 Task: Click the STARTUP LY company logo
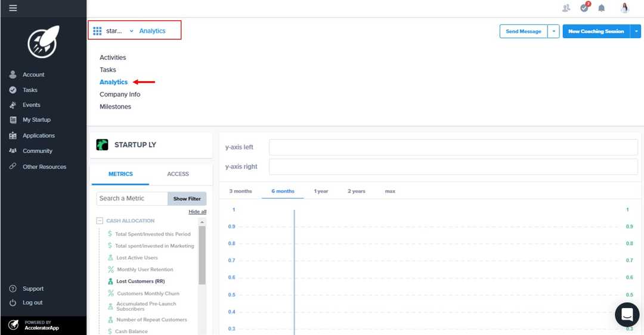point(102,144)
